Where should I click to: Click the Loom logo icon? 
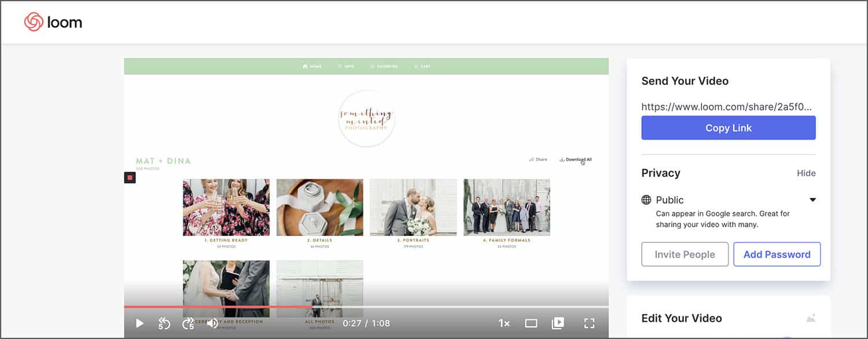(x=33, y=21)
